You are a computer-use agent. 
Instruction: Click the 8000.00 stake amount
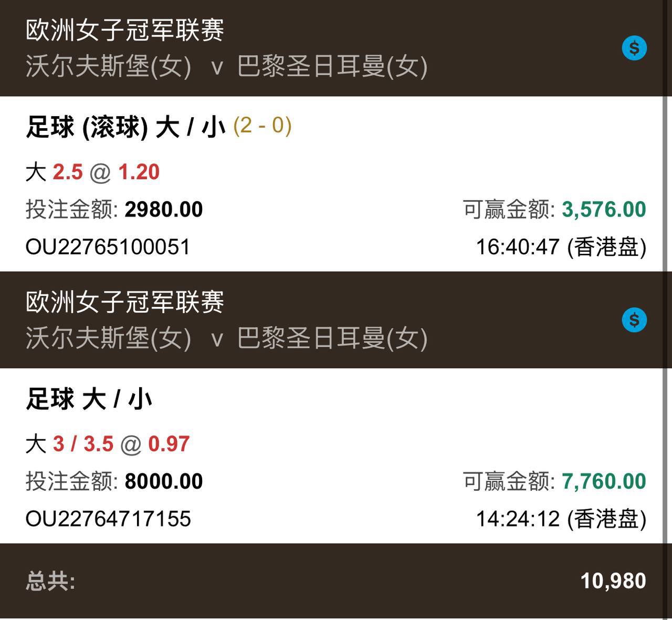[163, 481]
